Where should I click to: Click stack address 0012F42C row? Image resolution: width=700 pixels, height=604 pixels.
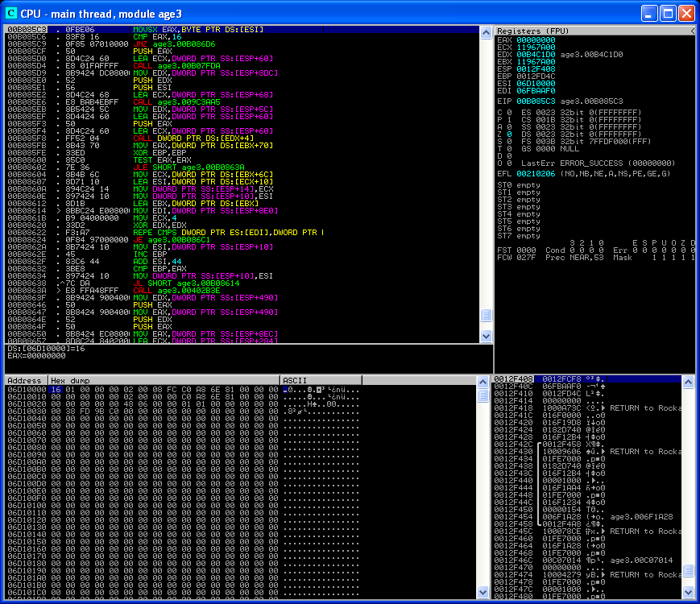click(513, 444)
